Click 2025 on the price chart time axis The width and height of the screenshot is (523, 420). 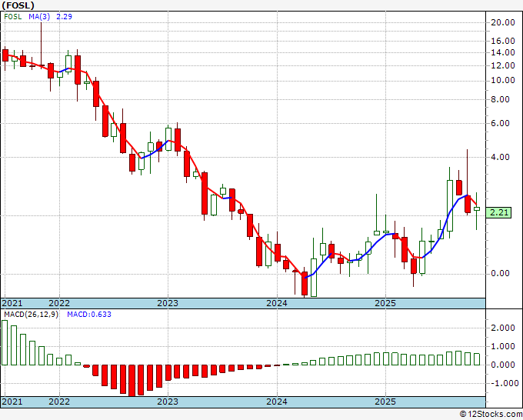point(385,303)
